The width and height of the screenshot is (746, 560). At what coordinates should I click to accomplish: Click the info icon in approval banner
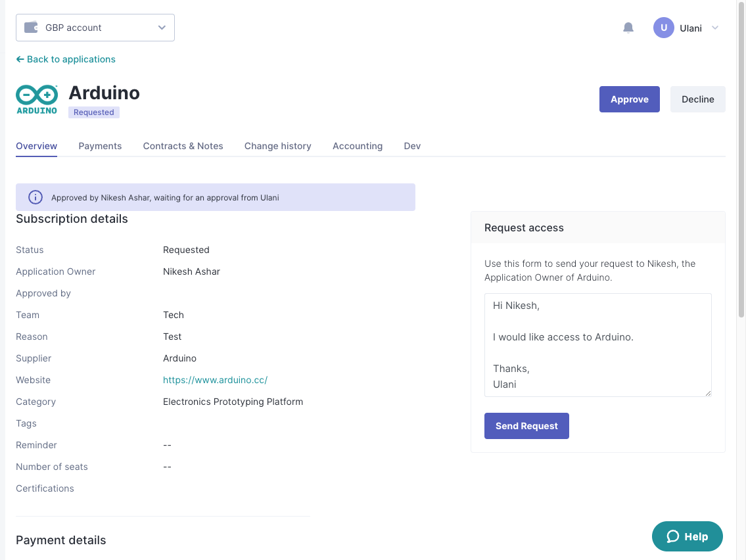pyautogui.click(x=35, y=197)
